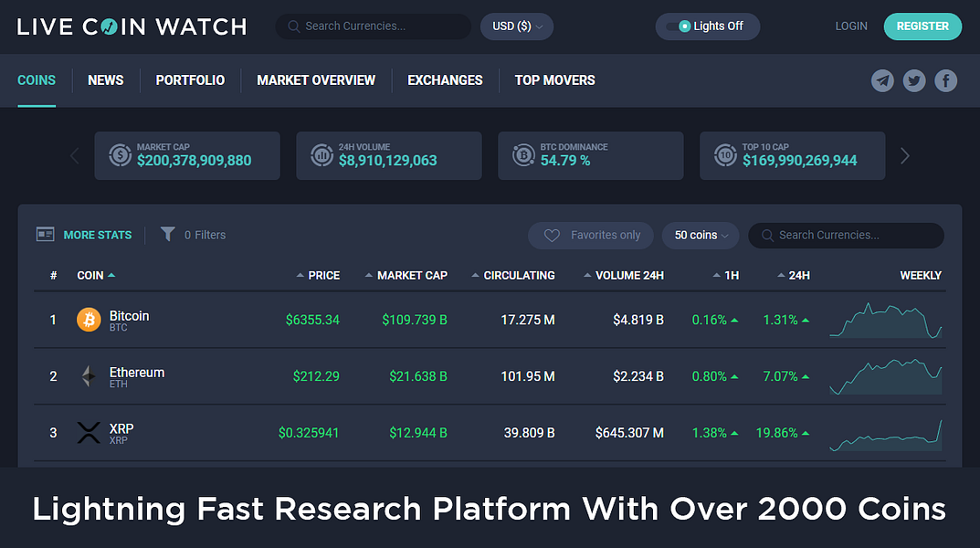The image size is (980, 548).
Task: Open the Twitter social icon
Action: coord(914,80)
